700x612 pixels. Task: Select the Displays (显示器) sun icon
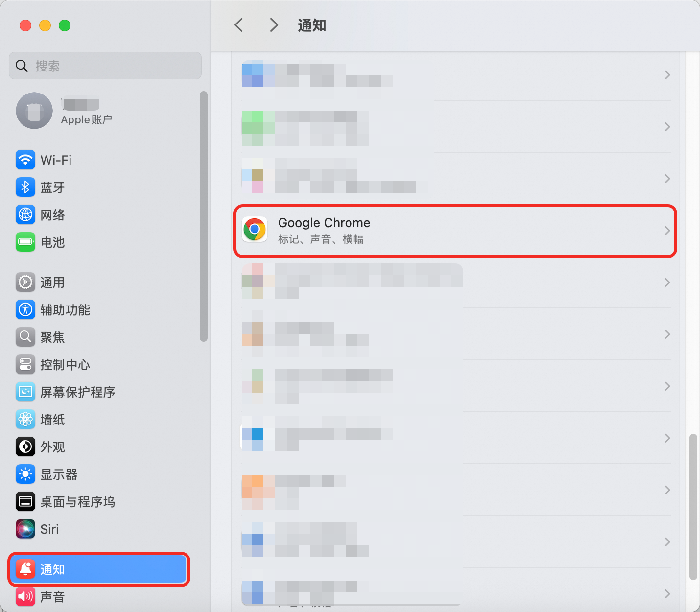tap(25, 474)
